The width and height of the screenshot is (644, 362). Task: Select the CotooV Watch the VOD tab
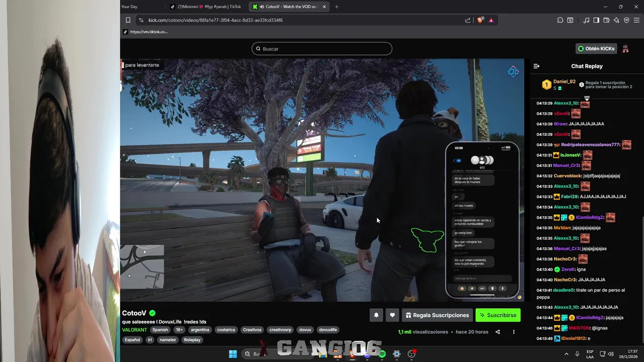(x=289, y=7)
